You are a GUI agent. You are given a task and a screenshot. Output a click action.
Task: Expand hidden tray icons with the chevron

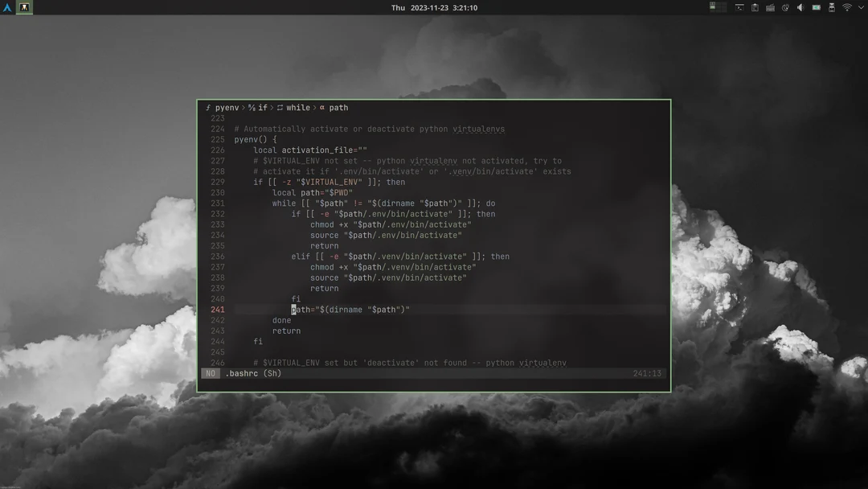pyautogui.click(x=860, y=6)
